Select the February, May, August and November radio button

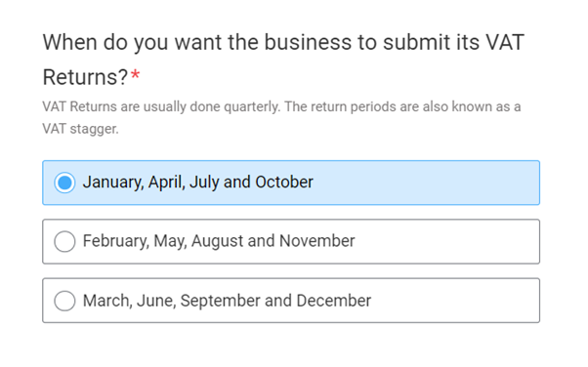tap(64, 241)
